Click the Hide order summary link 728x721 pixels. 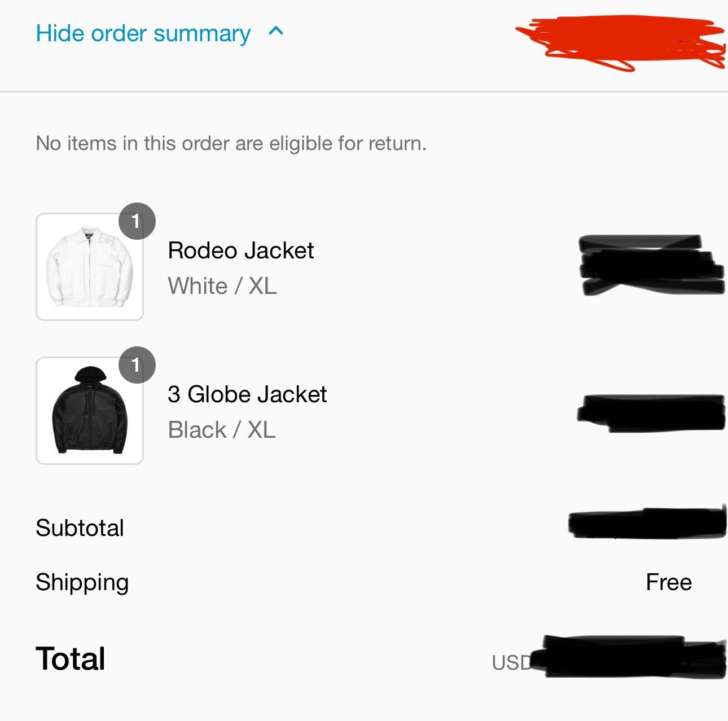(x=143, y=33)
